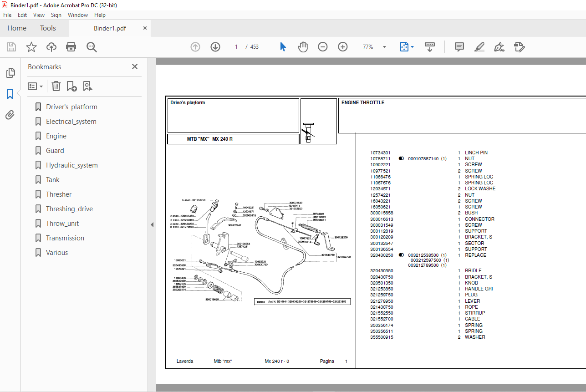Add a new bookmark icon
Screen dimensions: 586x392
pos(71,86)
